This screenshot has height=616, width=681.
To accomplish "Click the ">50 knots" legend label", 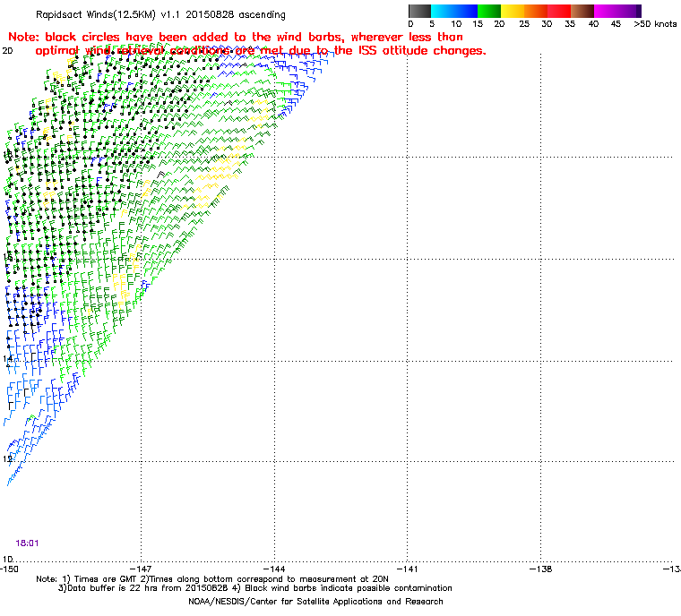I will [655, 24].
